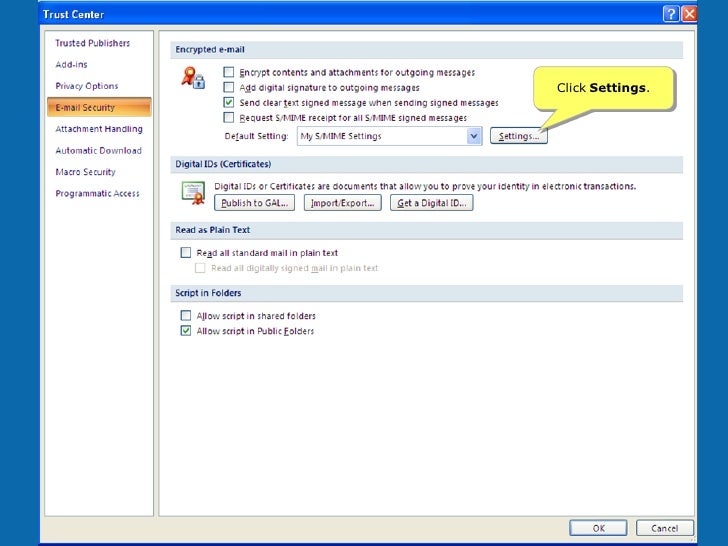The width and height of the screenshot is (728, 546).
Task: Click the digital ID certificate icon
Action: point(193,193)
